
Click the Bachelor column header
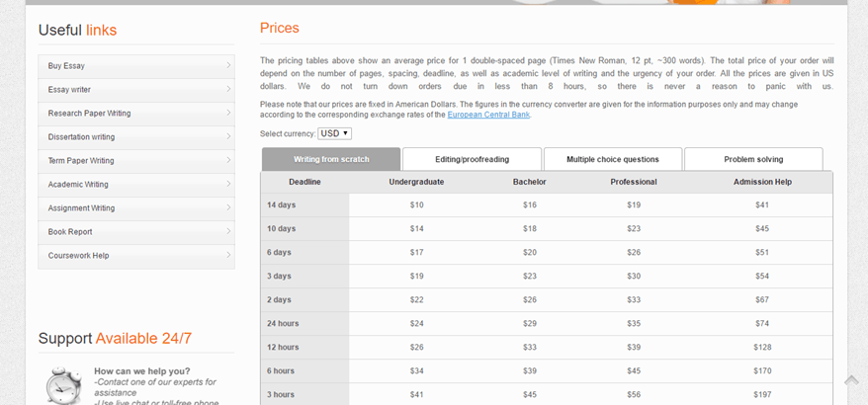point(529,182)
